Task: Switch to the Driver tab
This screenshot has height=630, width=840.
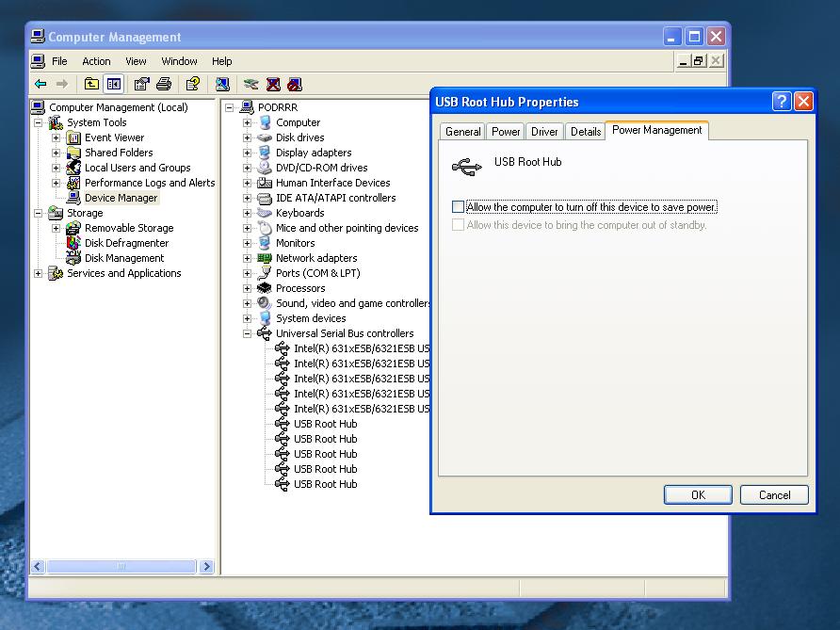Action: click(544, 132)
